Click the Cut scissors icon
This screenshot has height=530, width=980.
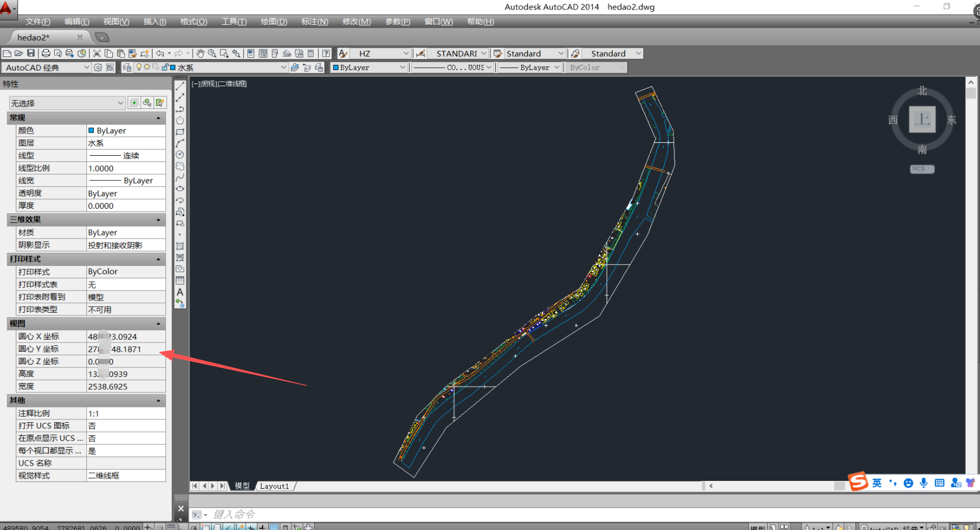click(x=97, y=54)
